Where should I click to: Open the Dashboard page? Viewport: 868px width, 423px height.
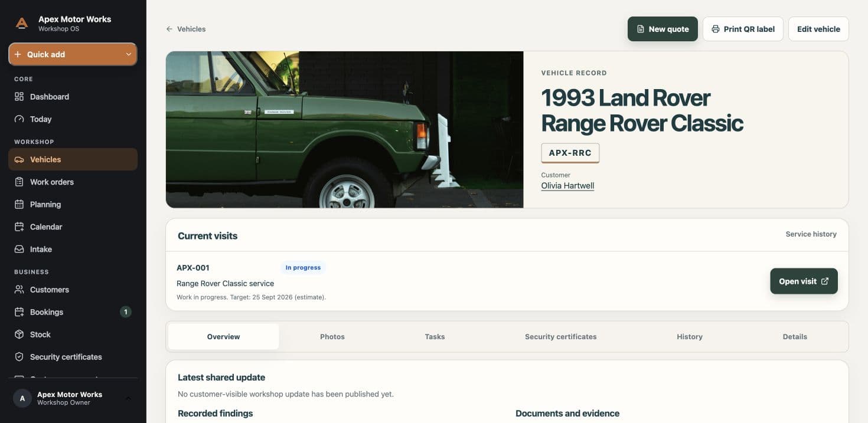[x=73, y=97]
